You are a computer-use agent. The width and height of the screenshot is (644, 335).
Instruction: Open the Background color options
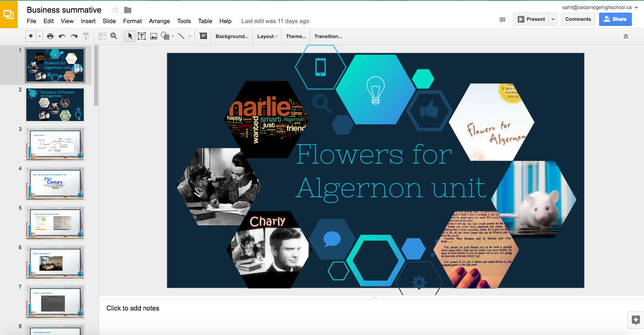click(232, 36)
